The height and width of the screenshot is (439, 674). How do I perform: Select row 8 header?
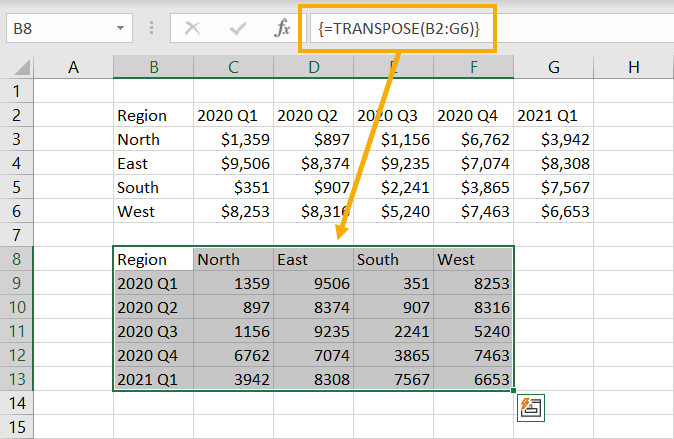click(x=16, y=259)
